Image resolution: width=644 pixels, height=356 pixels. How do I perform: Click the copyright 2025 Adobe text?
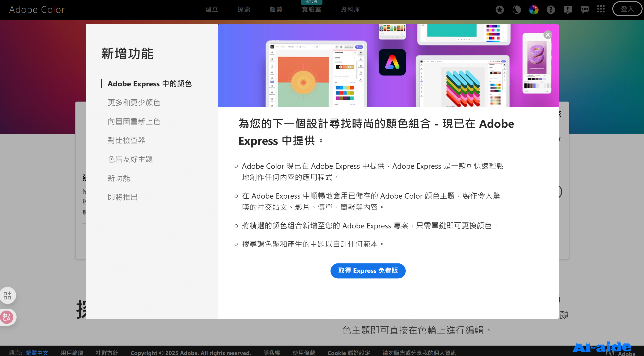pyautogui.click(x=191, y=352)
